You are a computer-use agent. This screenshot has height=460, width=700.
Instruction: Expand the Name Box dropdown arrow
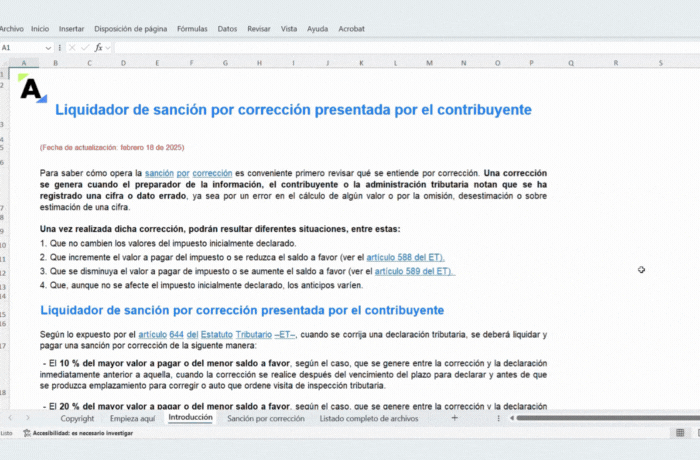click(48, 48)
